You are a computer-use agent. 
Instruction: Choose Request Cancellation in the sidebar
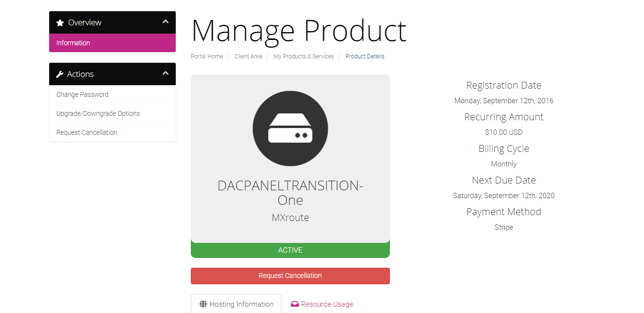(112, 132)
